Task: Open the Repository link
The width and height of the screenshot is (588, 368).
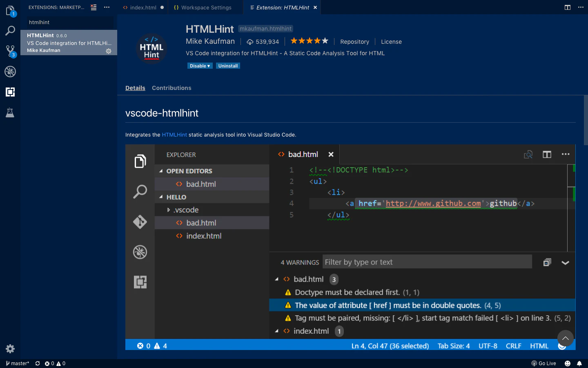Action: click(x=354, y=42)
